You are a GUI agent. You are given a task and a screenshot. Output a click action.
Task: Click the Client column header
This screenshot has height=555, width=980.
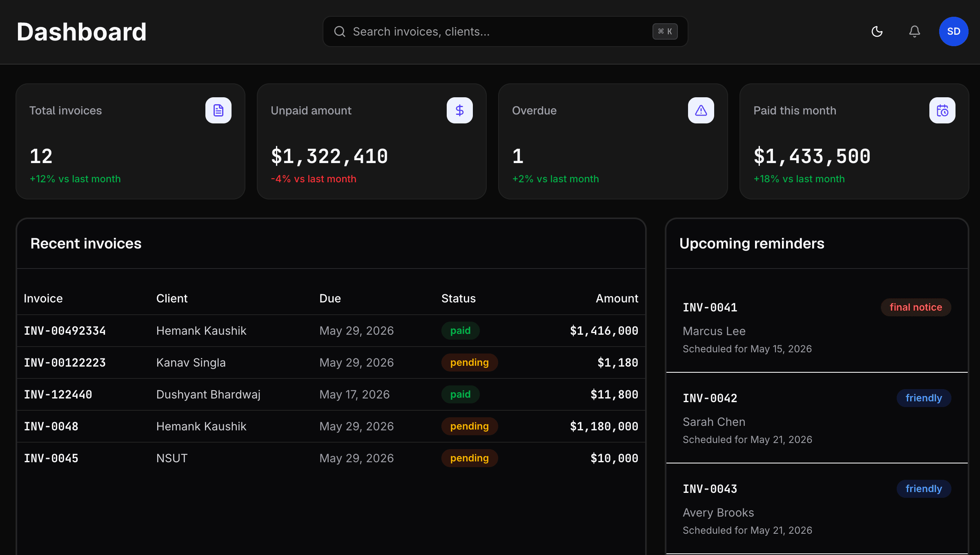[172, 298]
